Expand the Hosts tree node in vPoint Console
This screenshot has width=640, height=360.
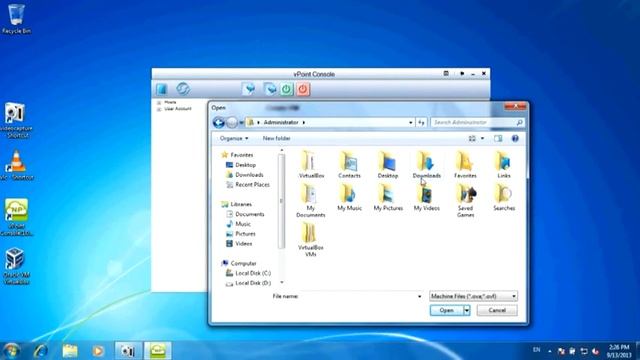[159, 102]
